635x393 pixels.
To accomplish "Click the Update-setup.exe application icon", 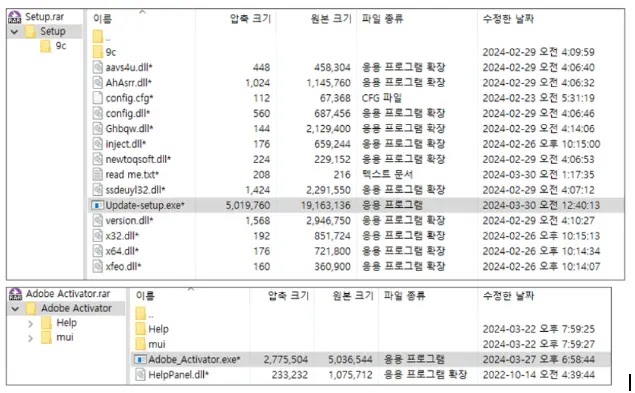I will 97,205.
